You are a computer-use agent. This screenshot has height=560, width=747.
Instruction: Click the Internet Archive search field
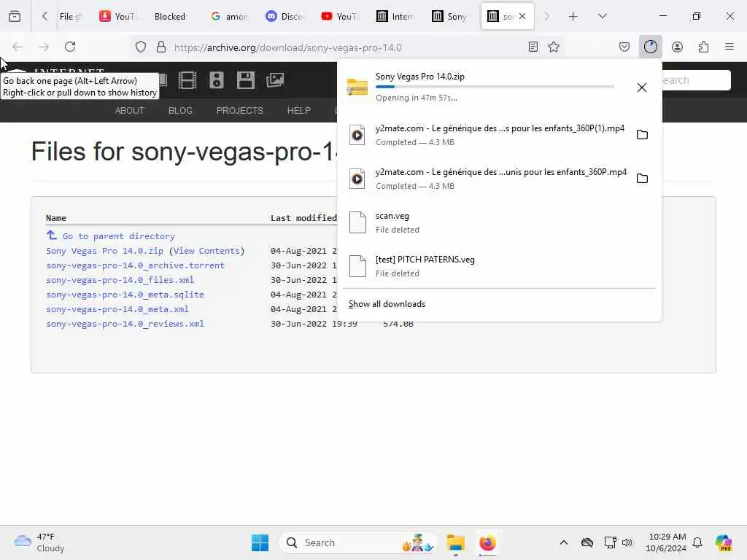[x=696, y=80]
